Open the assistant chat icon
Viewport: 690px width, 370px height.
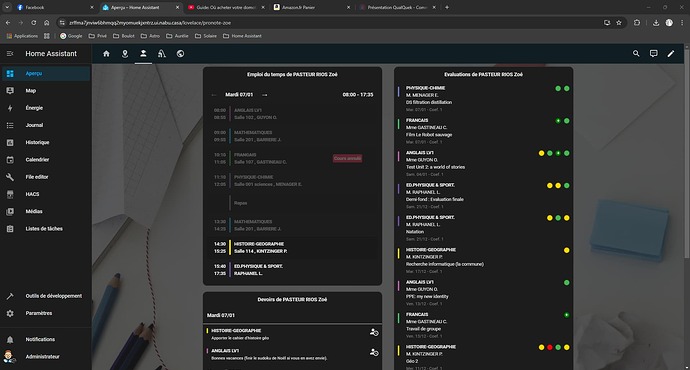[653, 53]
